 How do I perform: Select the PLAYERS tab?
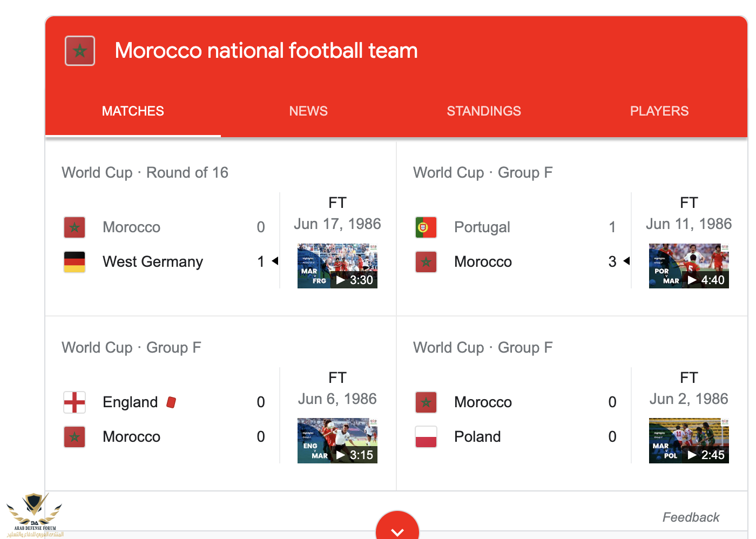[x=659, y=111]
